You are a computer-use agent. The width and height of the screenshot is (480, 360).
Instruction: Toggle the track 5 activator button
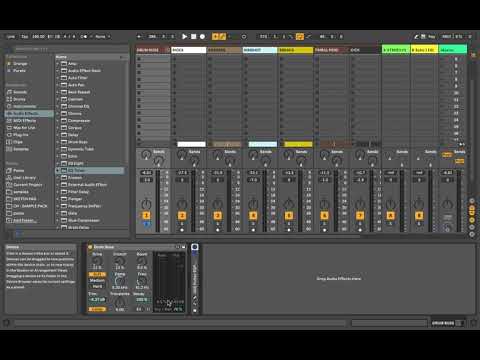(289, 215)
